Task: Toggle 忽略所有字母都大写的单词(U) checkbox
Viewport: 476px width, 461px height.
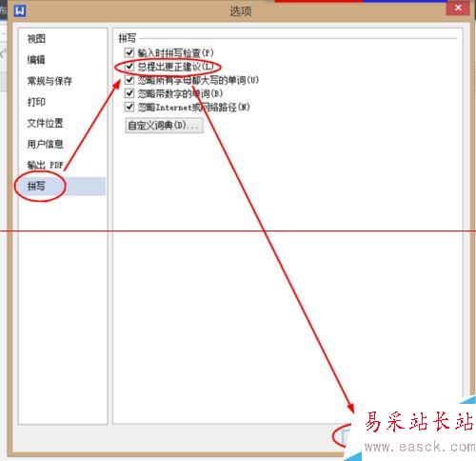Action: point(129,80)
